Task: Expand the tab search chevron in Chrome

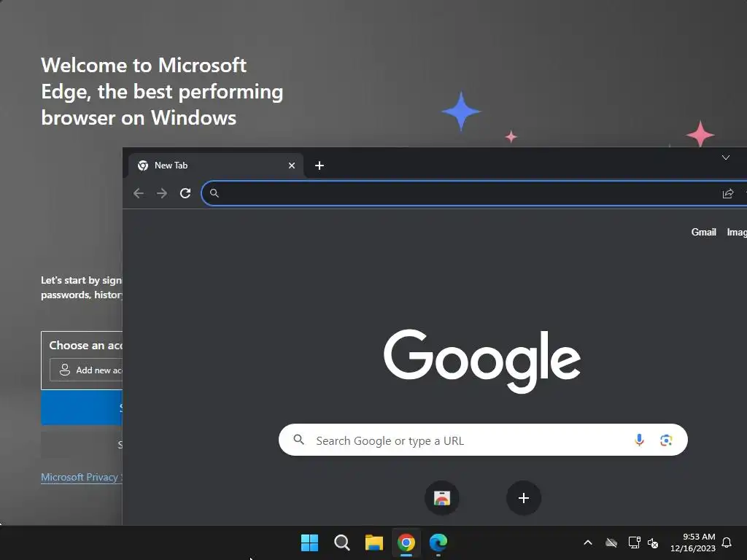Action: click(726, 157)
